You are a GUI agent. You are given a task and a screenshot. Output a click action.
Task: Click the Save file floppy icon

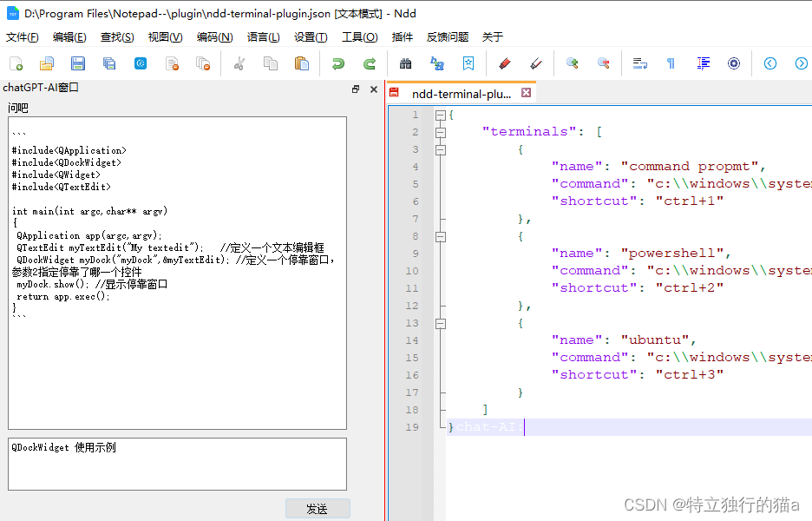click(x=78, y=63)
